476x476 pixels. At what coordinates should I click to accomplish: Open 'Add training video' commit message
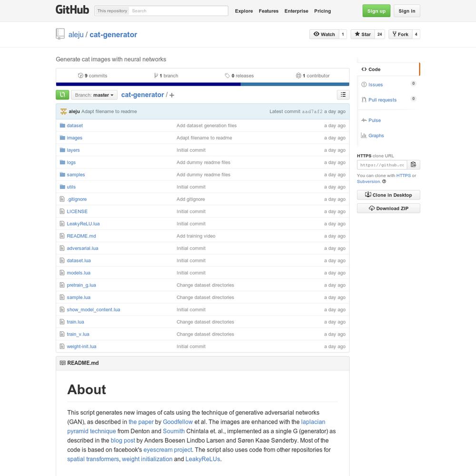point(196,236)
